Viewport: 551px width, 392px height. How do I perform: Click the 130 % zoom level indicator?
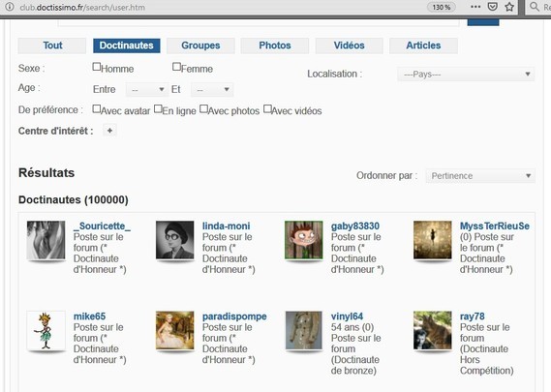[442, 7]
